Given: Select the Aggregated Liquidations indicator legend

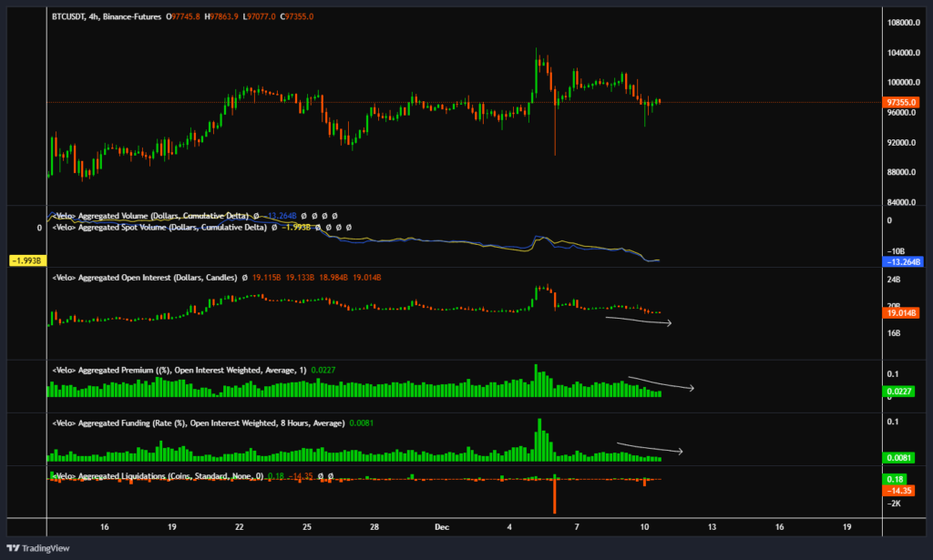Looking at the screenshot, I should pyautogui.click(x=153, y=476).
